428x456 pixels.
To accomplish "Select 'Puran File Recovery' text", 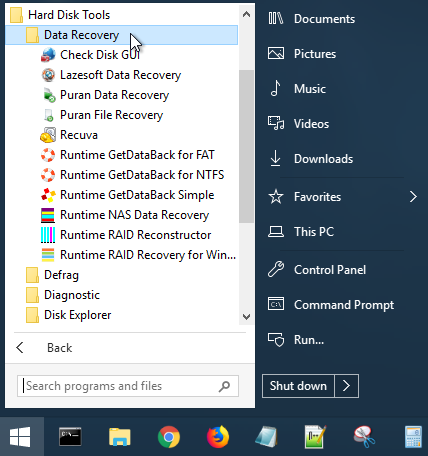I will pyautogui.click(x=111, y=115).
